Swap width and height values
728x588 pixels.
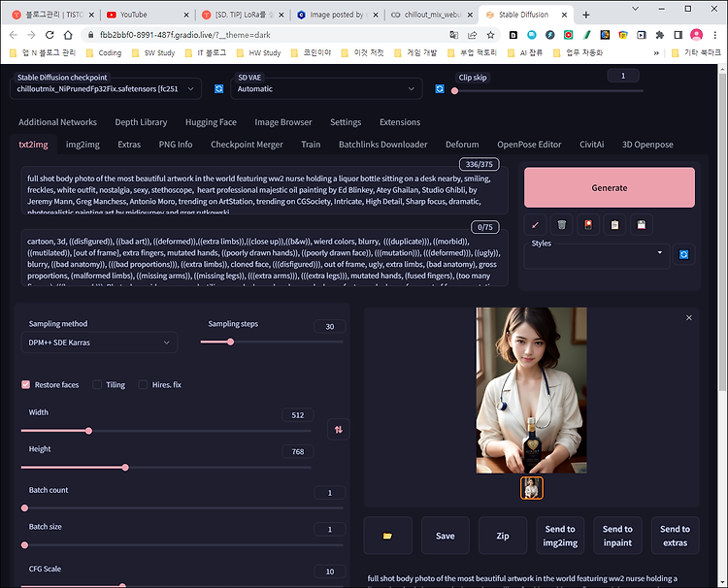pyautogui.click(x=339, y=429)
